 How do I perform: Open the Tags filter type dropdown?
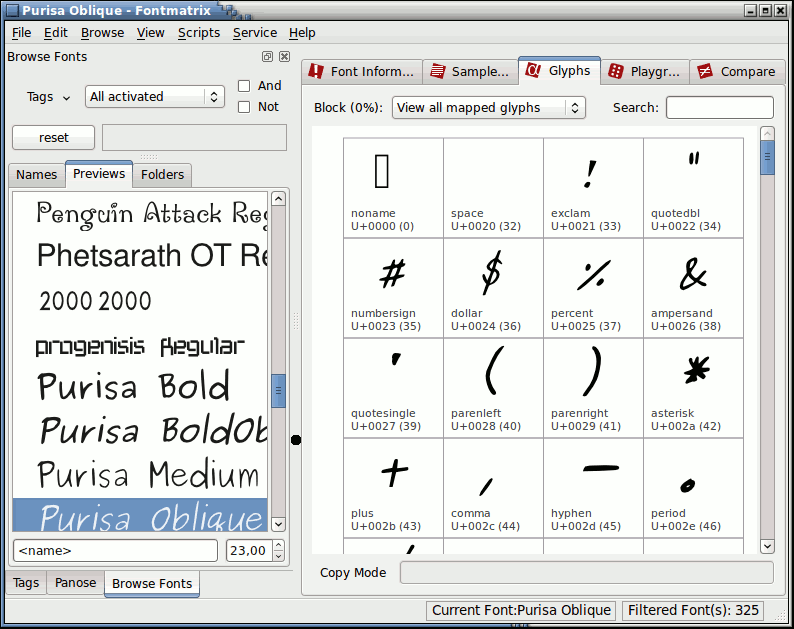tap(48, 97)
